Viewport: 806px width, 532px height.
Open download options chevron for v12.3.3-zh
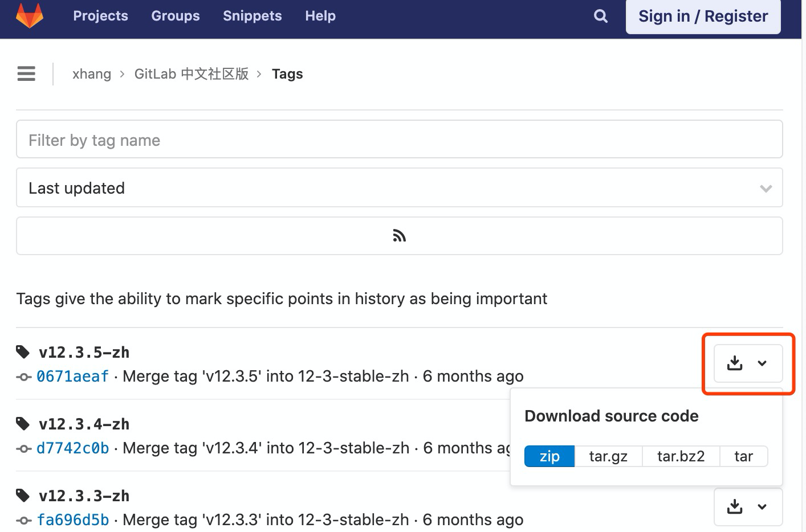point(763,506)
